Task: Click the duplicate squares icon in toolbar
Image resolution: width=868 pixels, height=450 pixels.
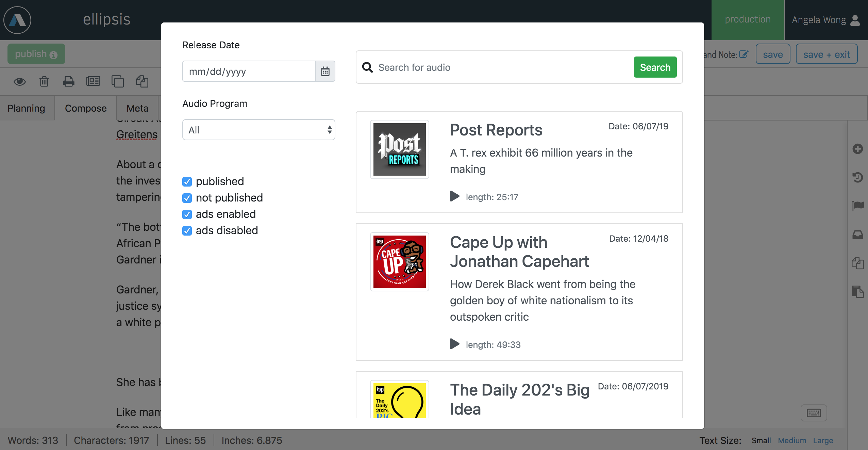Action: pyautogui.click(x=118, y=81)
